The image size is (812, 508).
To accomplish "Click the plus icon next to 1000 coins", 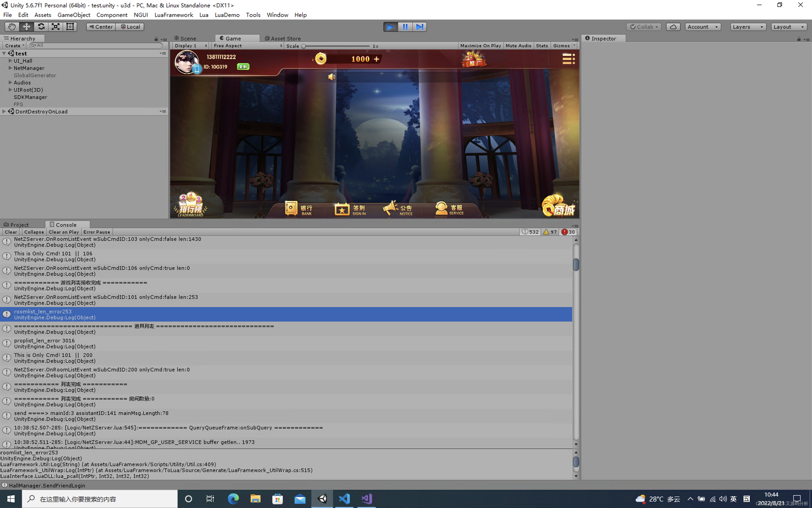I will pyautogui.click(x=377, y=59).
